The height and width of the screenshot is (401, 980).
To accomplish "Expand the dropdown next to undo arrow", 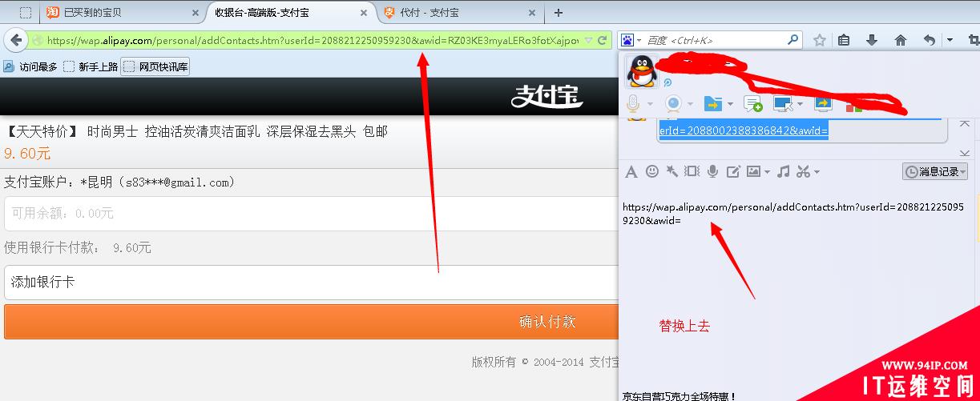I will pos(950,40).
